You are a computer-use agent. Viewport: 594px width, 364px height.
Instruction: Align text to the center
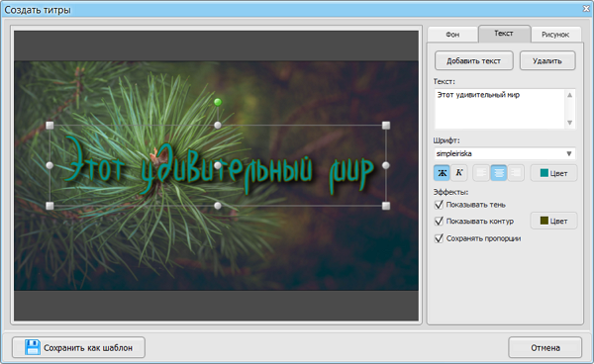pos(499,173)
